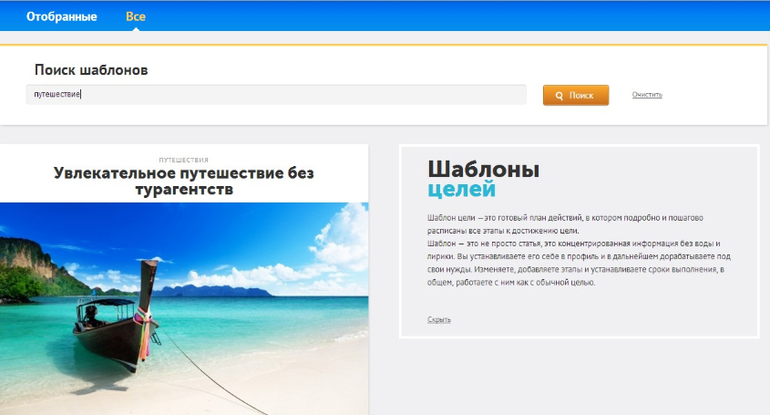Click the search field containing путешествие
Screen dimensions: 770x415
(x=276, y=94)
